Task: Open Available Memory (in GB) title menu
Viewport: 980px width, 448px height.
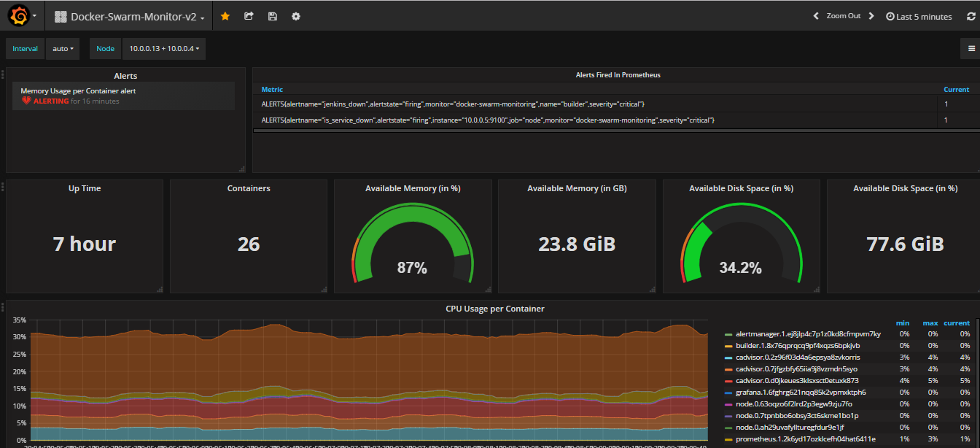Action: (x=577, y=188)
